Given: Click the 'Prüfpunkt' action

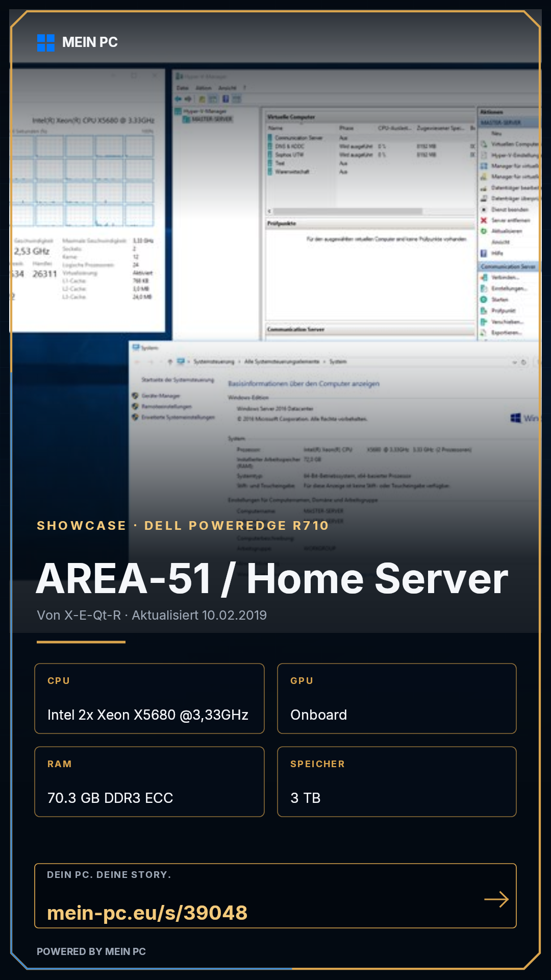Looking at the screenshot, I should 503,311.
